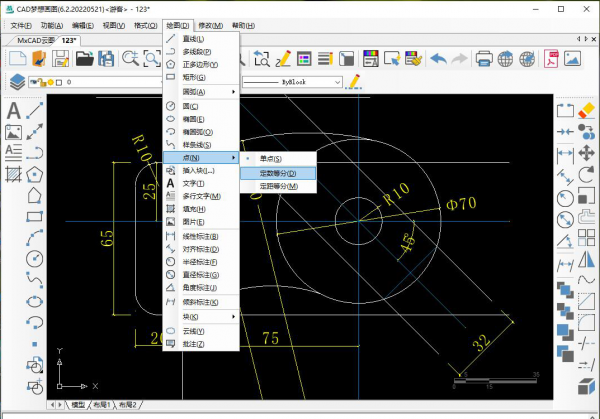This screenshot has height=419, width=600.
Task: Select the Mirror tool in right toolbar
Action: point(586,259)
